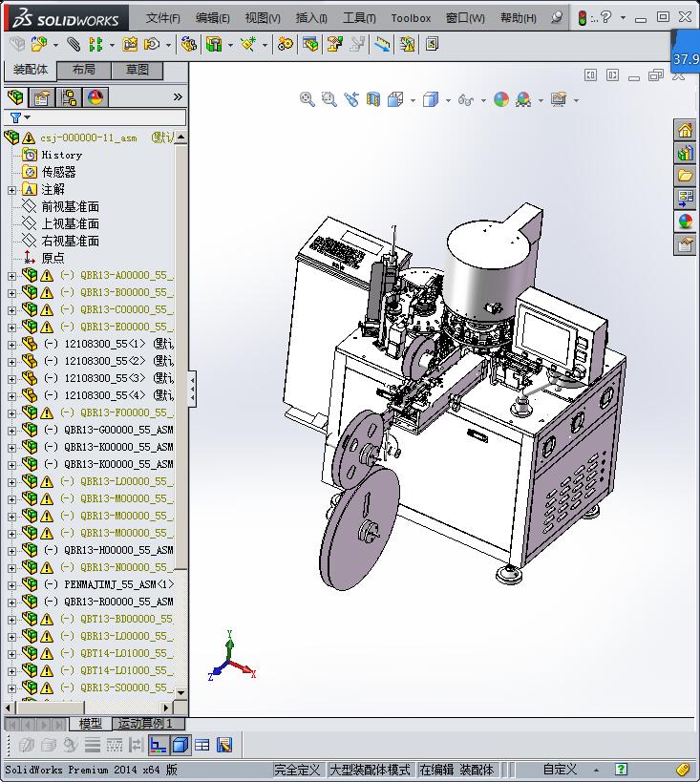This screenshot has height=782, width=700.
Task: Toggle shaded with edges display button
Action: [x=180, y=745]
